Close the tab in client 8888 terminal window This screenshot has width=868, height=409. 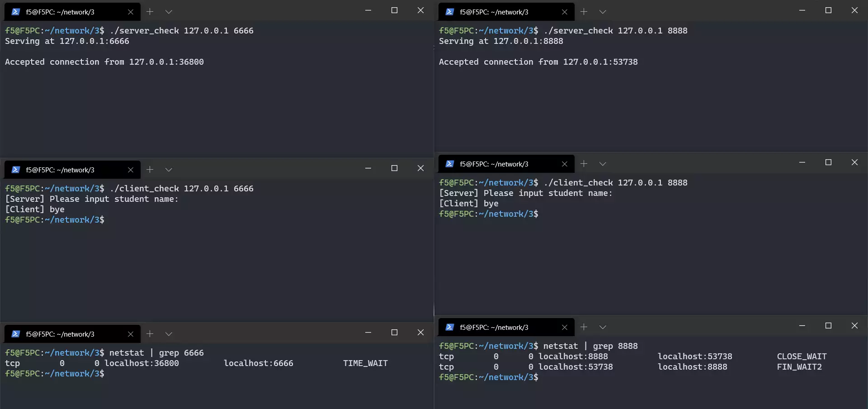tap(564, 164)
